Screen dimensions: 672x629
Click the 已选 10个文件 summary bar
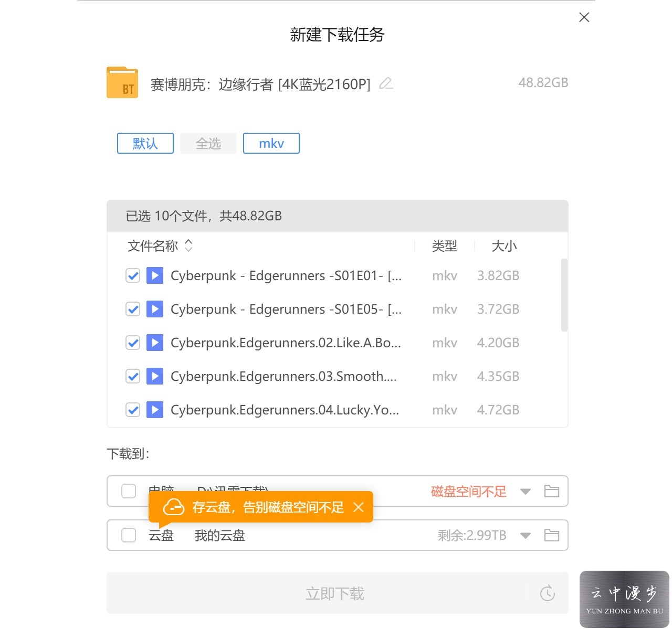[x=338, y=216]
